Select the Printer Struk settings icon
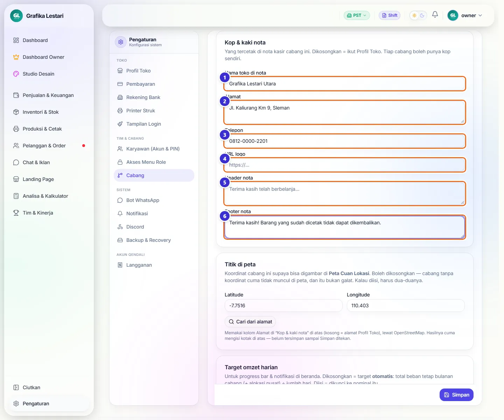504x420 pixels. [120, 111]
